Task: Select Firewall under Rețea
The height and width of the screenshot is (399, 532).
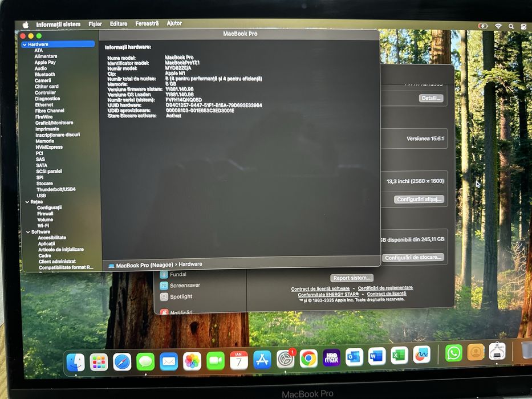Action: 45,214
